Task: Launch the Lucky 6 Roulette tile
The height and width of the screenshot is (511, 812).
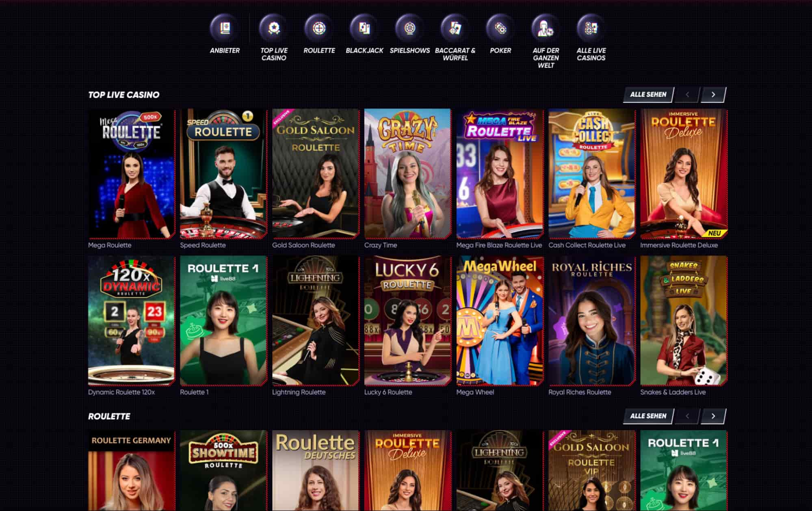Action: (x=408, y=320)
